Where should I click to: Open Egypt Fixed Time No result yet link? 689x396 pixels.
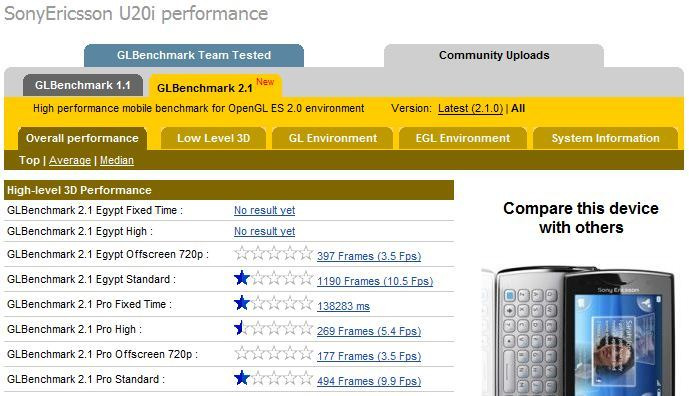pyautogui.click(x=265, y=211)
